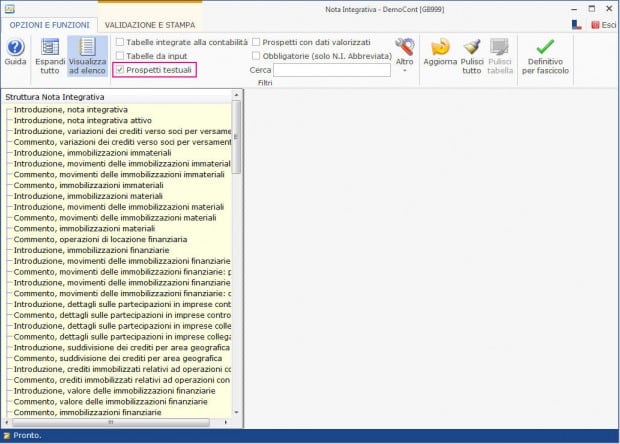Click the vertical scrollbar thumb in tree
Screen dimensions: 620x444
(x=236, y=137)
